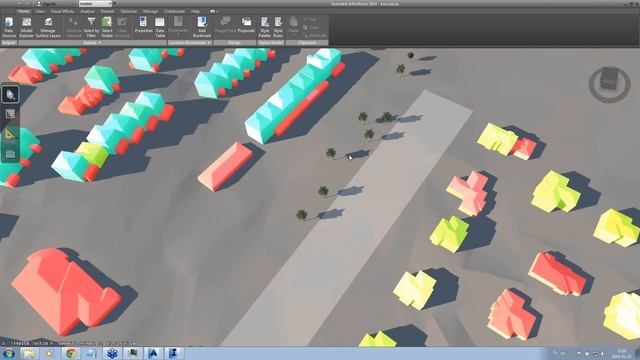Screen dimensions: 640x360
Task: Open AutoCAD from the taskbar
Action: coord(153,353)
